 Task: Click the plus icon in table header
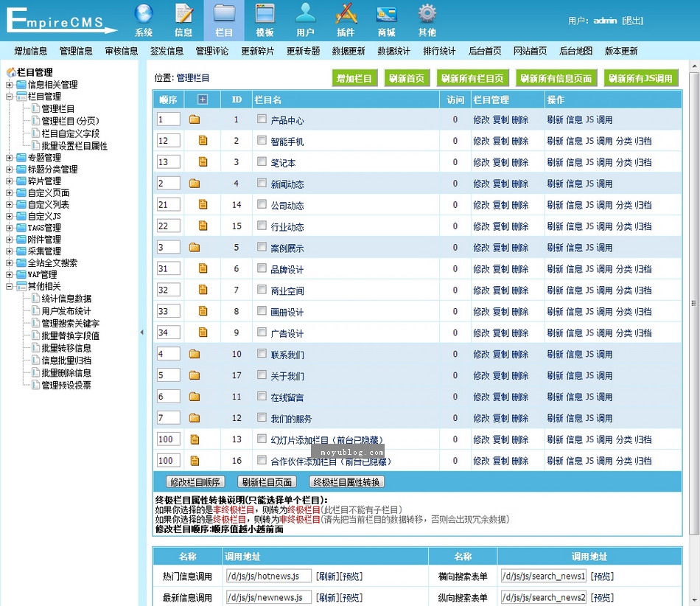[203, 100]
